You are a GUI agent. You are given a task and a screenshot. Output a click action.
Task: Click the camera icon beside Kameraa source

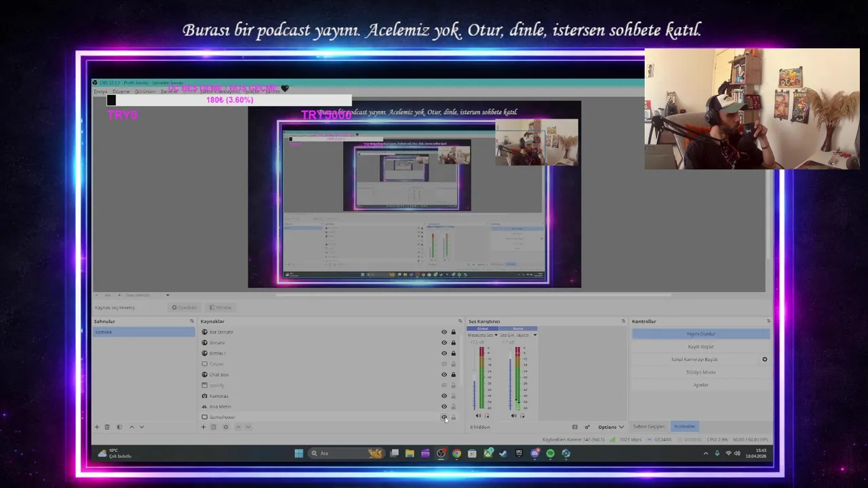pos(204,396)
